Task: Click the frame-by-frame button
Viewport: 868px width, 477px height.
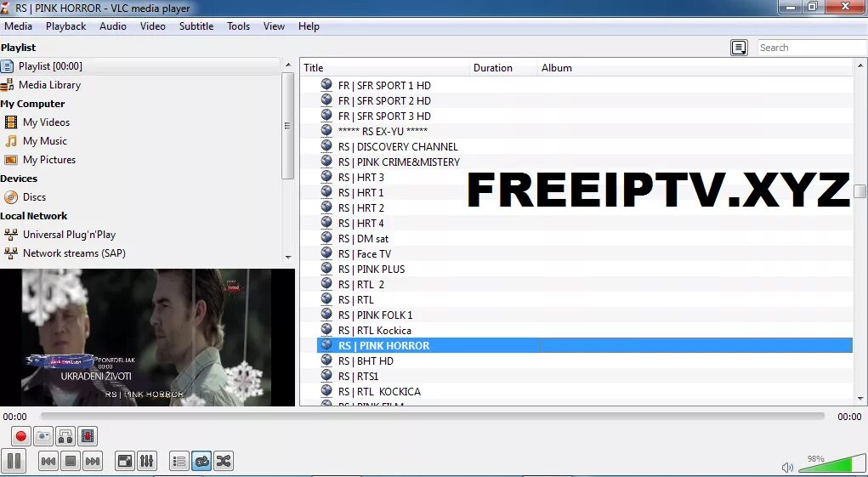Action: pyautogui.click(x=88, y=436)
